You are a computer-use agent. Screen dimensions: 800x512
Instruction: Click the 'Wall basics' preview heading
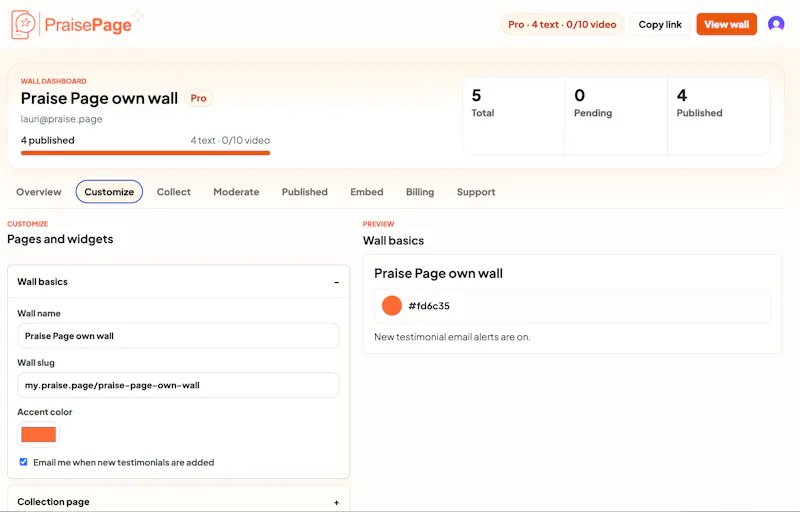[x=393, y=241]
